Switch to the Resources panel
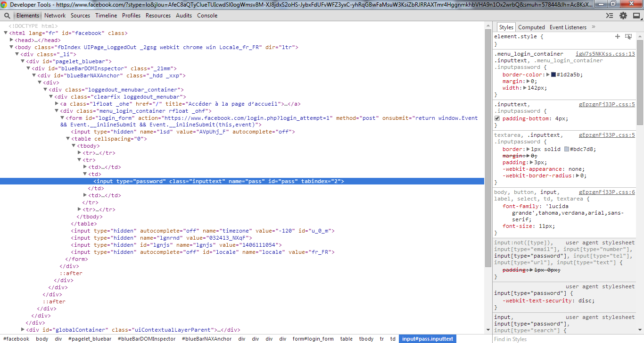The width and height of the screenshot is (644, 343). [x=158, y=16]
